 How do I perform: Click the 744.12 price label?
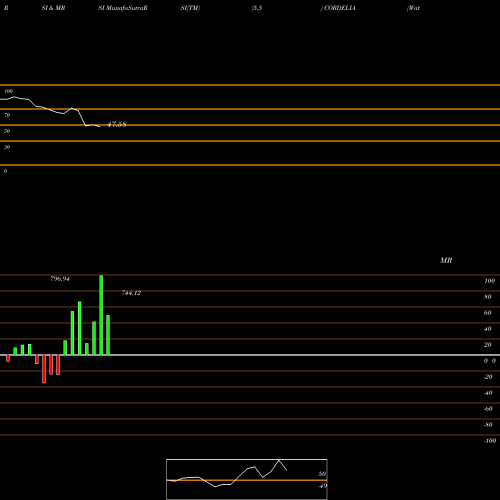coord(131,293)
